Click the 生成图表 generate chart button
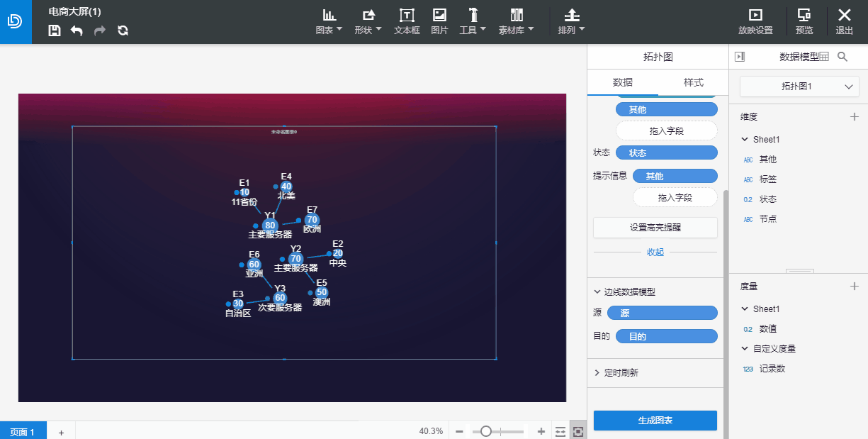The width and height of the screenshot is (868, 439). (655, 421)
